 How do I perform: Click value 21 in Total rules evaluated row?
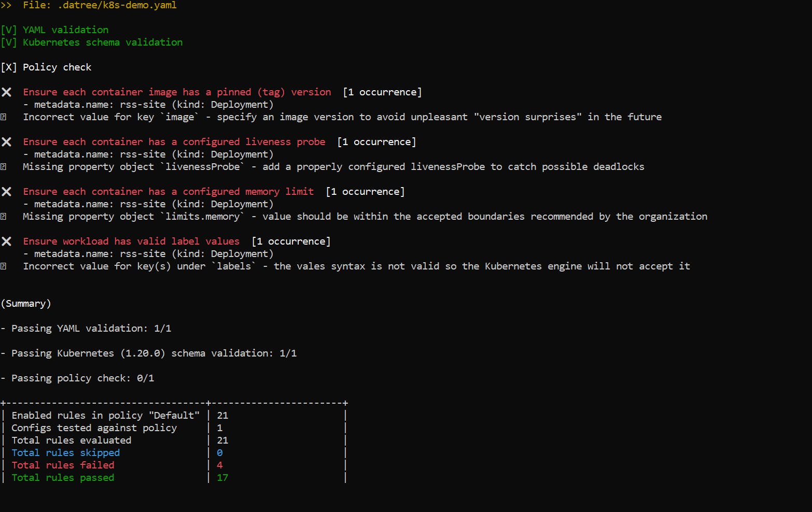click(222, 440)
